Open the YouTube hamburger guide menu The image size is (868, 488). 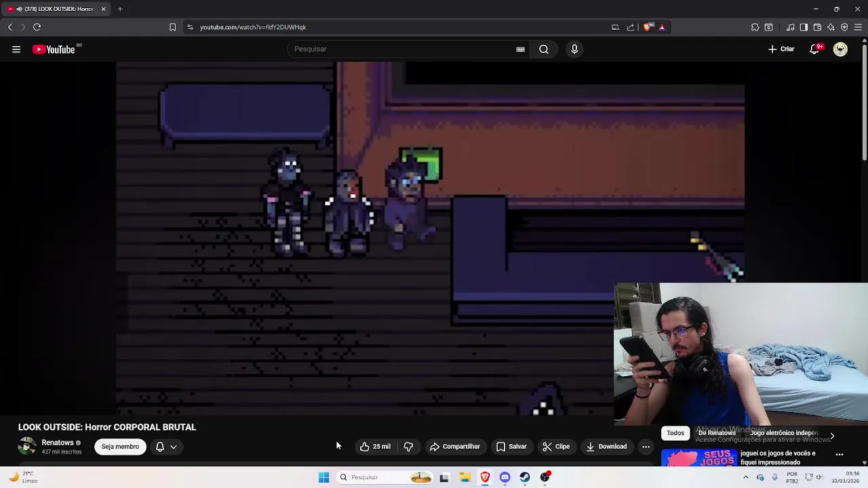16,49
